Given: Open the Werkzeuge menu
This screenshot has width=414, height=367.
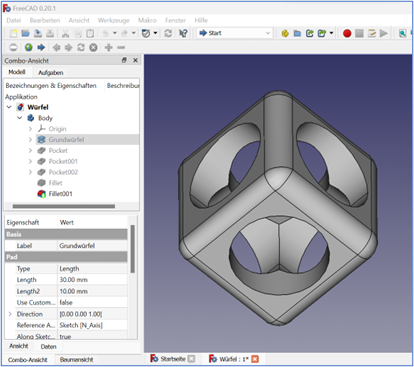Looking at the screenshot, I should 113,20.
